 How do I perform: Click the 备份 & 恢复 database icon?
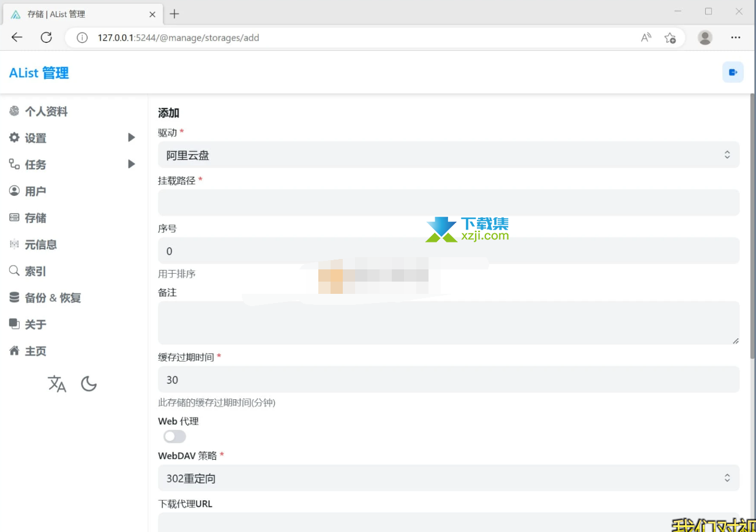14,298
